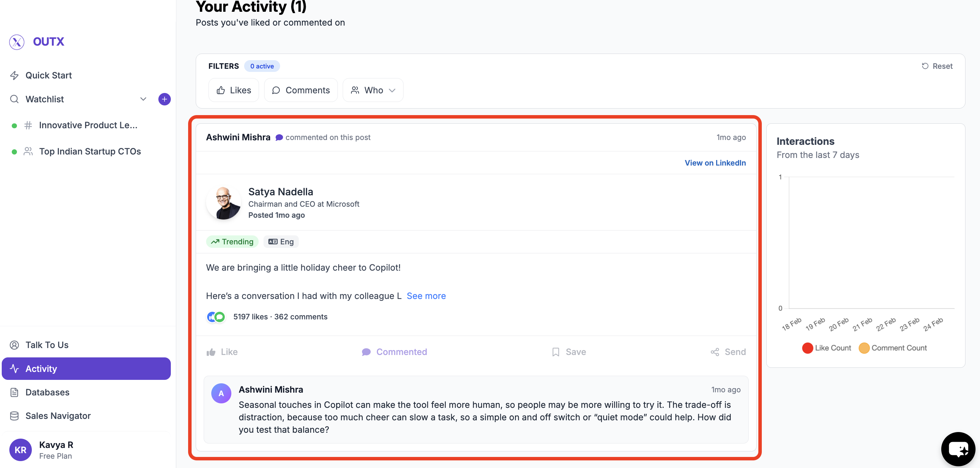
Task: Click the Commented speech bubble icon
Action: [366, 352]
